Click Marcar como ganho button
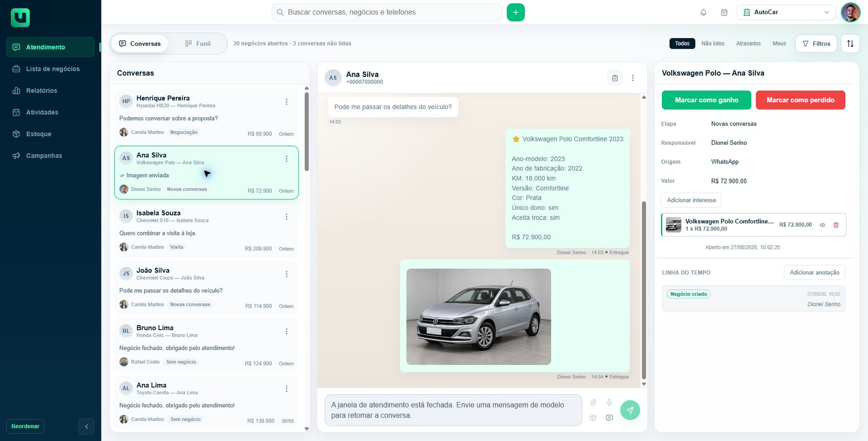 click(x=706, y=100)
